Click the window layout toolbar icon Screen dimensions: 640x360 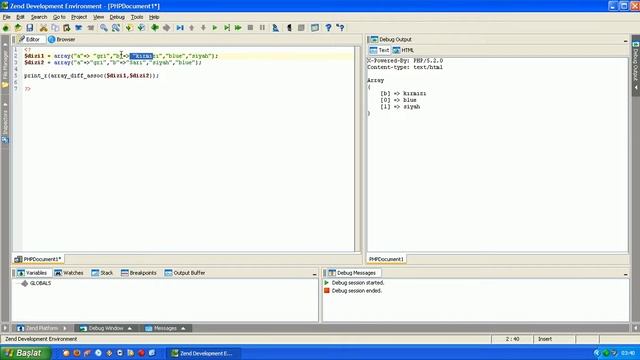click(315, 28)
